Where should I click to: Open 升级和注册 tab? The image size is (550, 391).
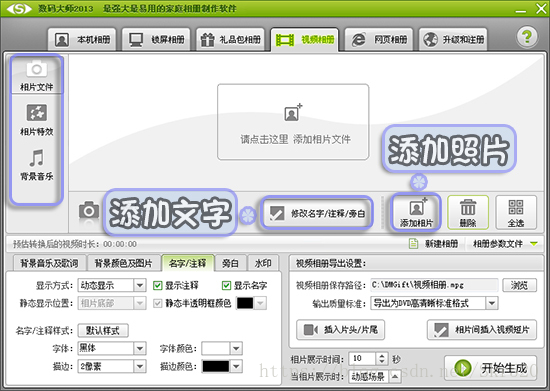[x=453, y=40]
